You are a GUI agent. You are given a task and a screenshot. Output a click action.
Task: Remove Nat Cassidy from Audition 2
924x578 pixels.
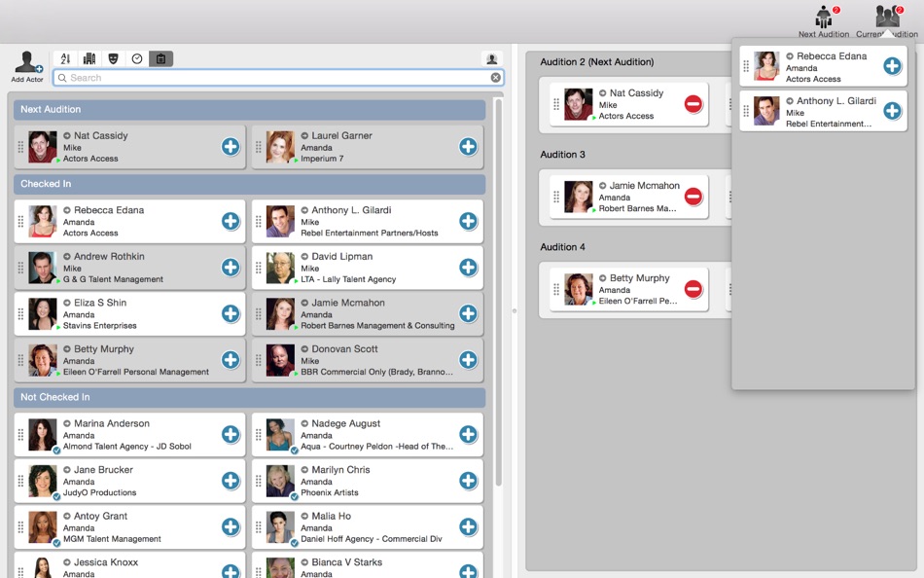693,104
